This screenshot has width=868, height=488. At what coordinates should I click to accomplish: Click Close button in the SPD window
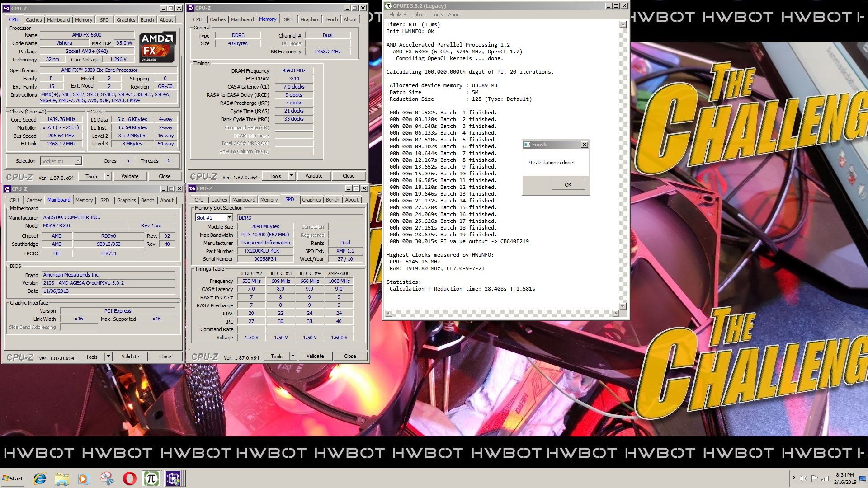(x=350, y=356)
